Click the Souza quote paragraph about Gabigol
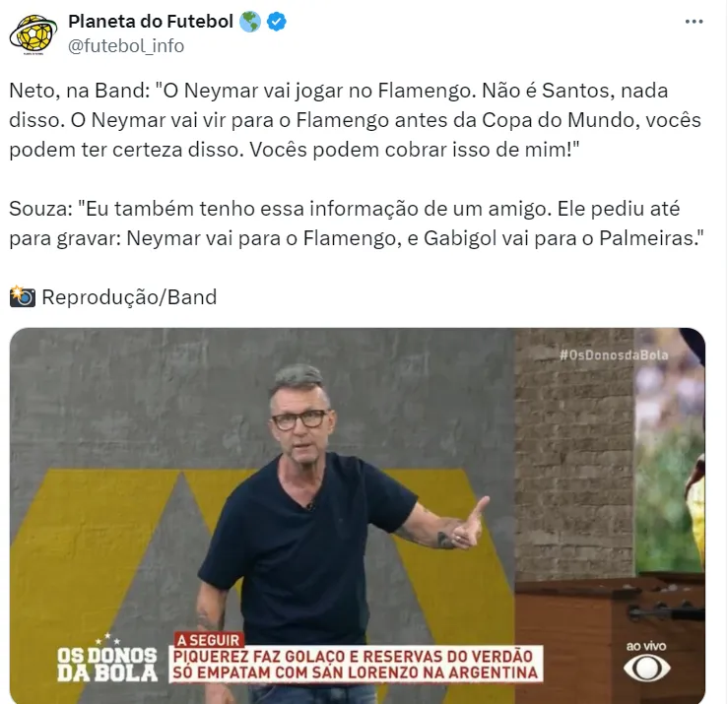728x704 pixels. pos(356,224)
